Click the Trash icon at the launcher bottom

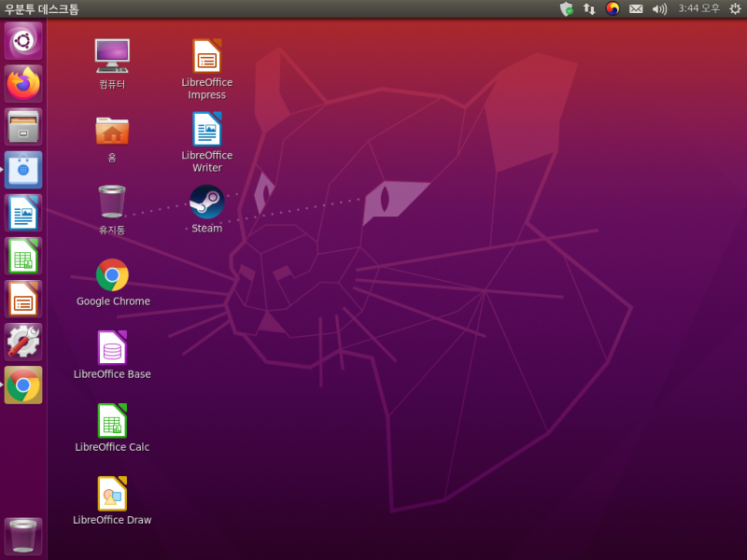pos(23,537)
